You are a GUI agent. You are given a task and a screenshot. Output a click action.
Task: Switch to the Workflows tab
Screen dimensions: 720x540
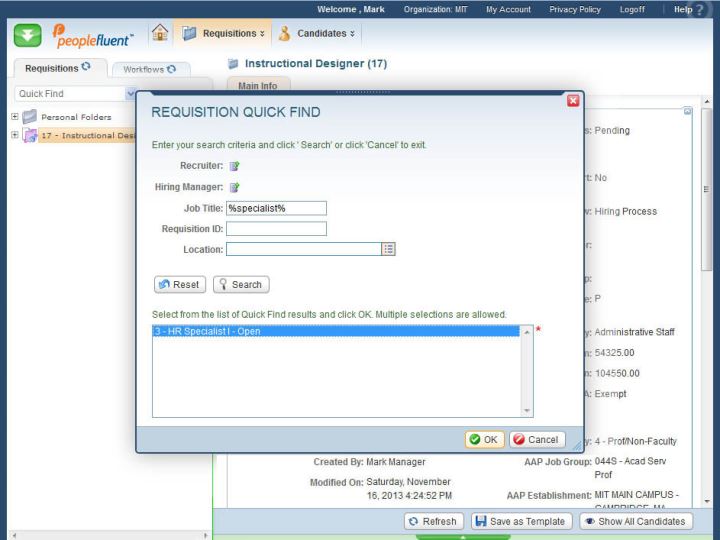[149, 69]
